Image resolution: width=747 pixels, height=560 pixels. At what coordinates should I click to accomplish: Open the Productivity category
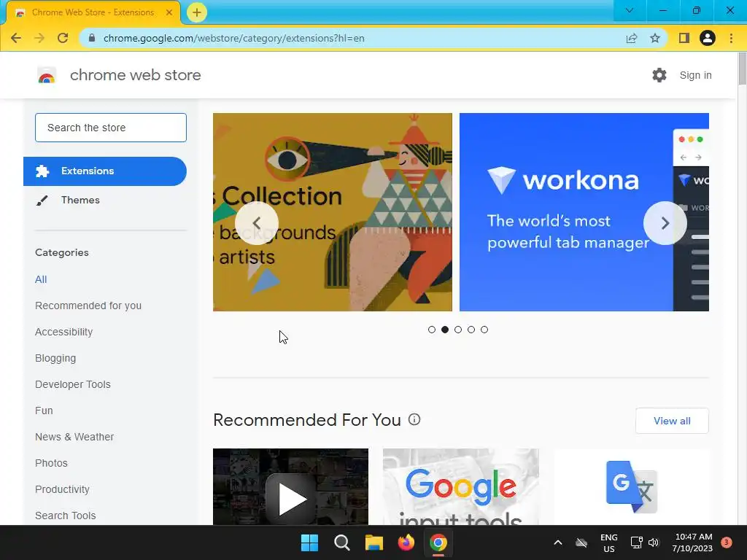tap(63, 489)
